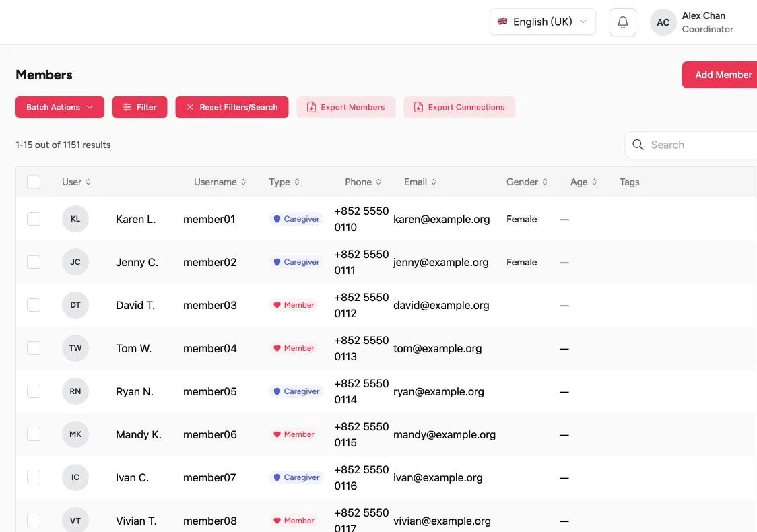Click Female in Karen L. row

pyautogui.click(x=521, y=219)
